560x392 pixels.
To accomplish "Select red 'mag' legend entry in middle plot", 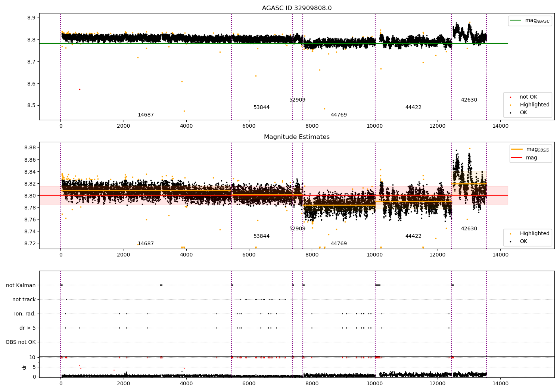I will (525, 158).
